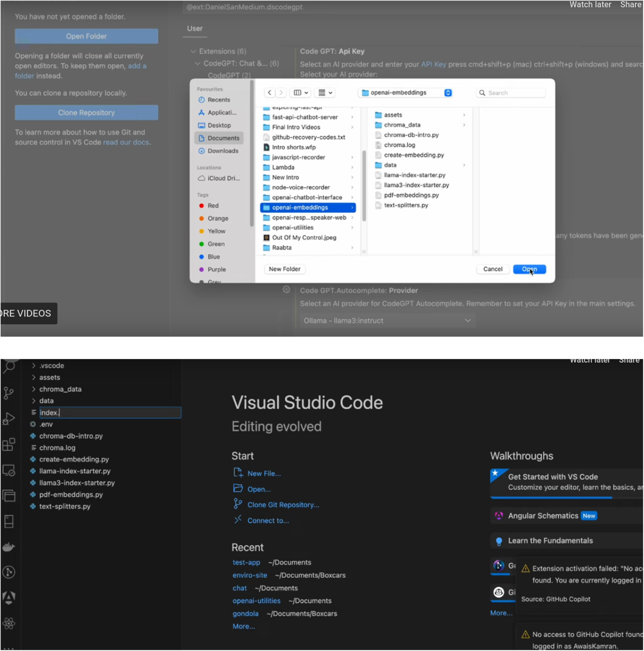Click the Clone Git Repository link

(x=283, y=504)
